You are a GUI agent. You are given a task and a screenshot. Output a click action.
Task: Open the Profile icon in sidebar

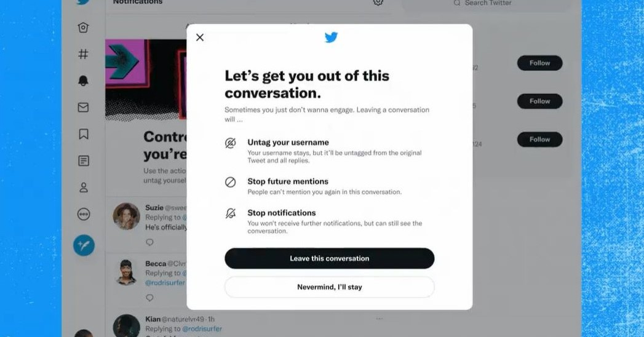[84, 188]
